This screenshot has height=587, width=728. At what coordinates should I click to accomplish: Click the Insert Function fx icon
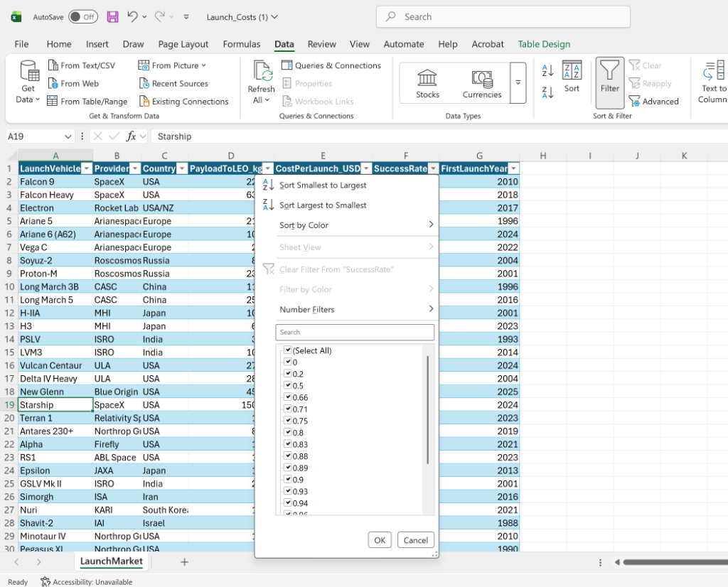tap(131, 136)
